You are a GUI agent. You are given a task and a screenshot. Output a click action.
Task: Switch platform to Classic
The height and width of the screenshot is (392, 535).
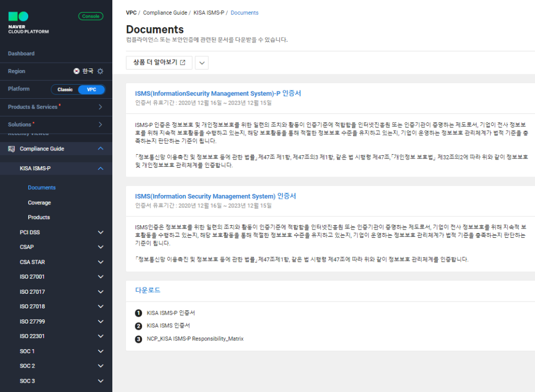(65, 89)
